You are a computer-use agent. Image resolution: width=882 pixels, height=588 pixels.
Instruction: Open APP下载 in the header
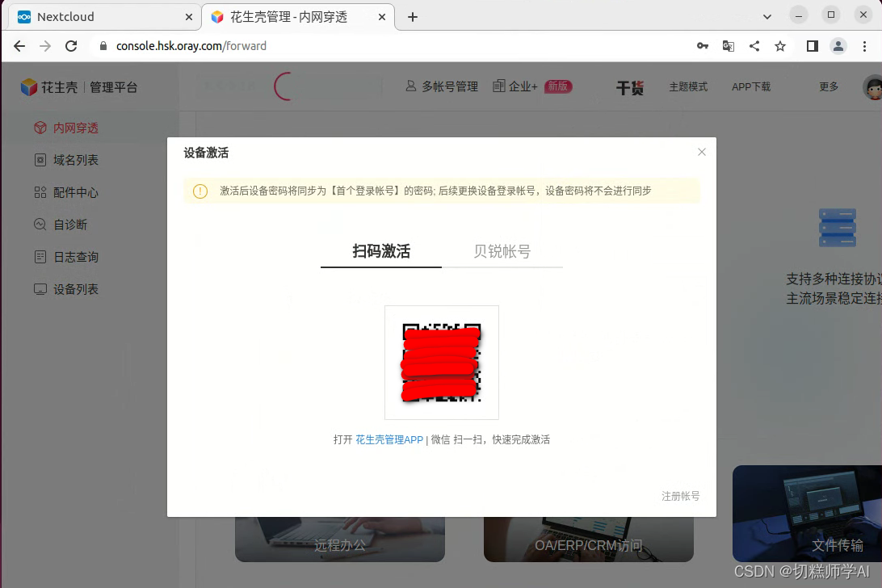751,86
